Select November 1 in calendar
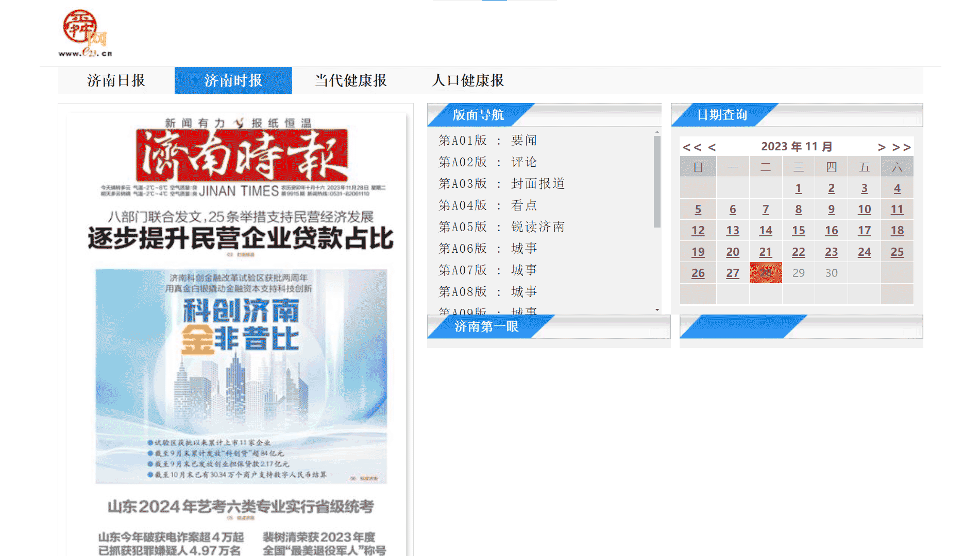This screenshot has width=980, height=556. pos(798,188)
